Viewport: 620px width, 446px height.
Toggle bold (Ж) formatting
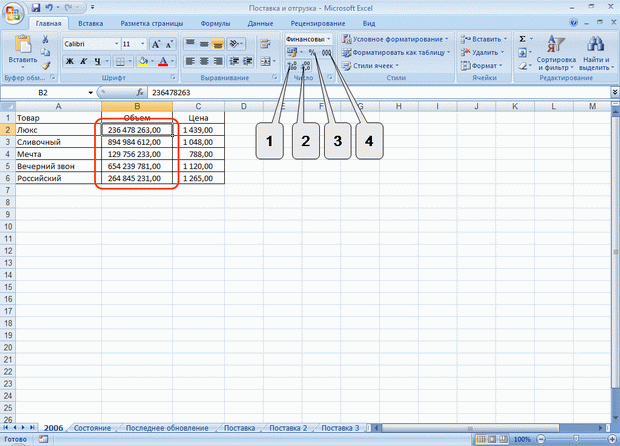click(70, 61)
